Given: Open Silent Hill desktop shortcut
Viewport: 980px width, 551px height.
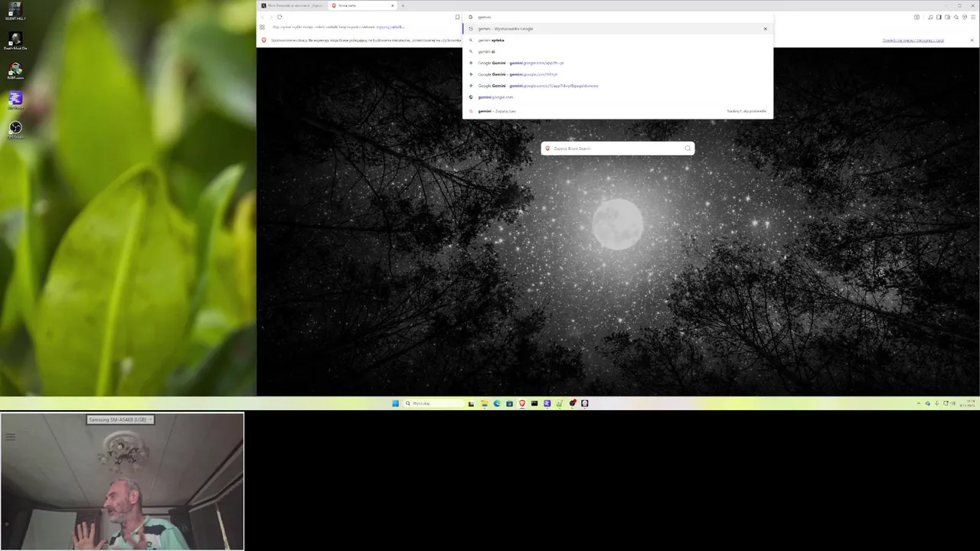Looking at the screenshot, I should click(x=15, y=11).
